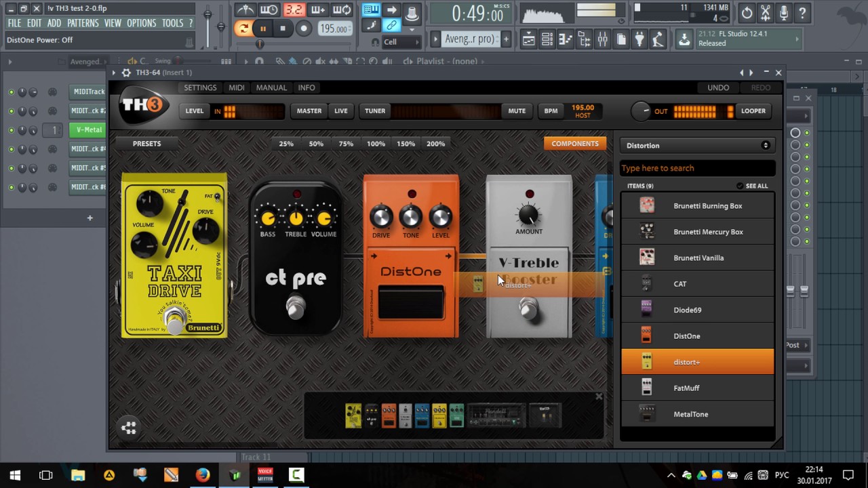Select Brunetti Mercury Box component
The image size is (868, 488).
[697, 232]
